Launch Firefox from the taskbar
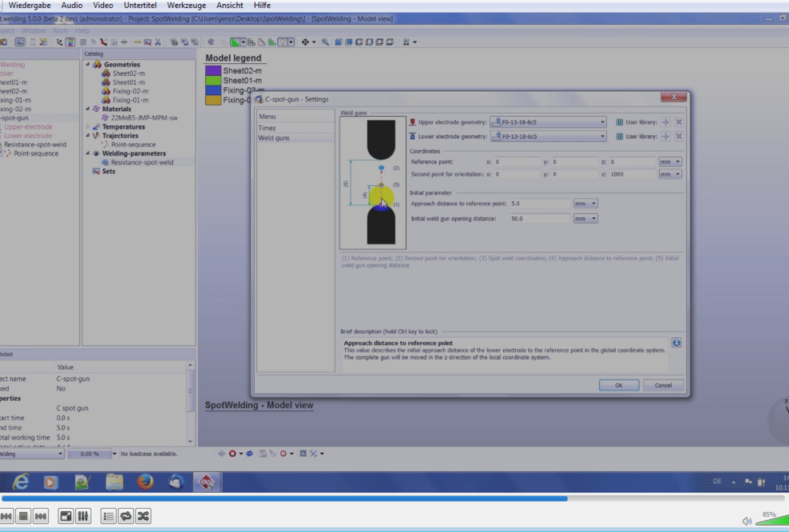Screen dimensions: 789x532 click(x=145, y=482)
